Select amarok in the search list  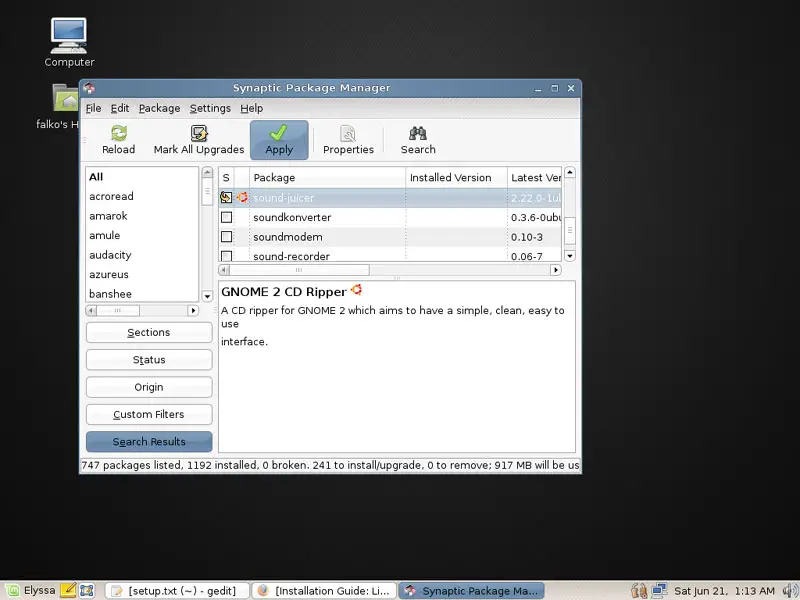tap(142, 216)
